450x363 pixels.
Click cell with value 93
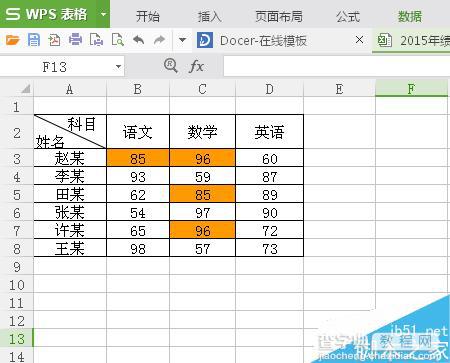coord(138,176)
